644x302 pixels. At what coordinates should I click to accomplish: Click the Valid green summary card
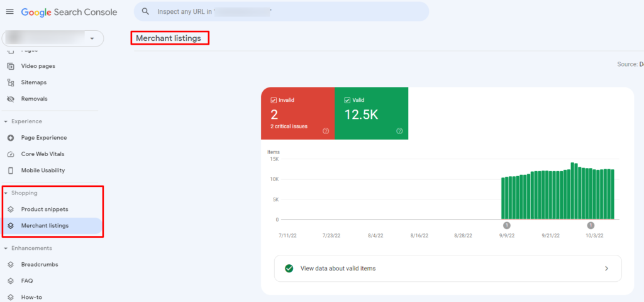click(x=371, y=113)
